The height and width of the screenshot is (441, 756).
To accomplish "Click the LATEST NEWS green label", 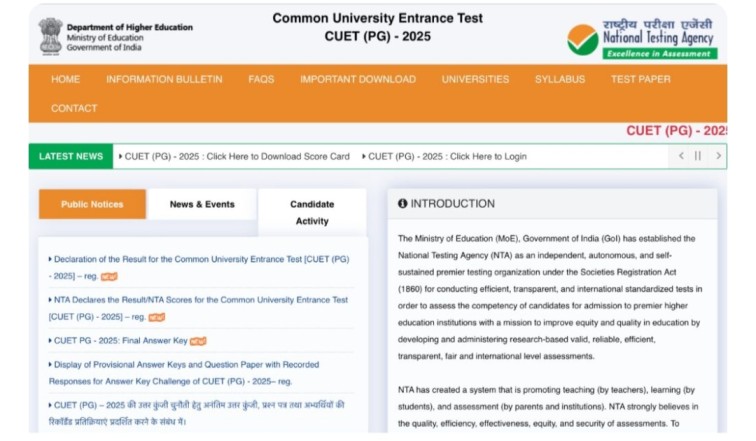I will coord(71,157).
